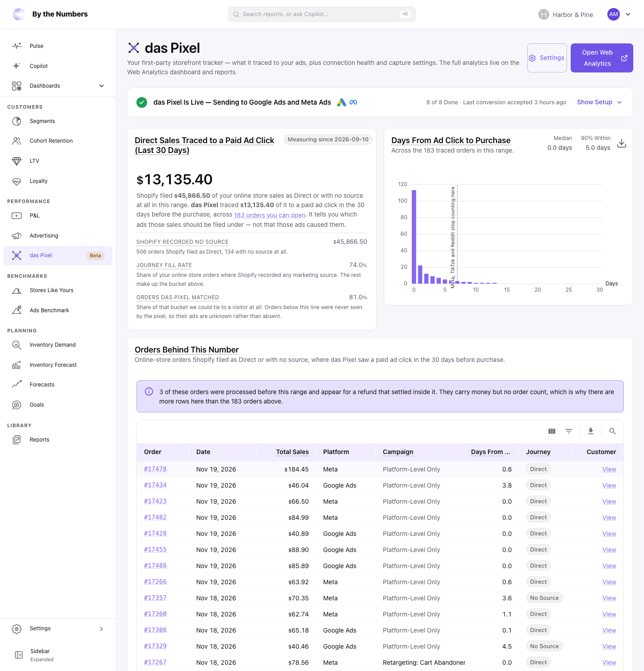View customer for order #17329
This screenshot has height=671, width=644.
[x=609, y=646]
